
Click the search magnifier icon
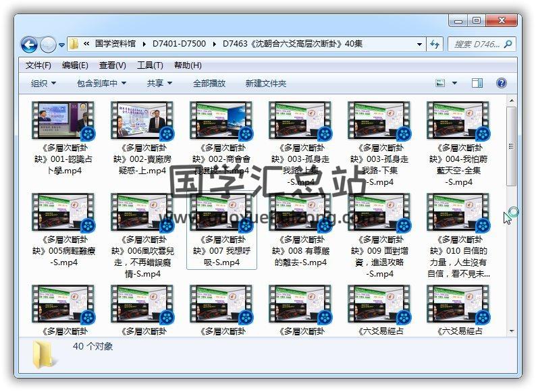click(507, 45)
